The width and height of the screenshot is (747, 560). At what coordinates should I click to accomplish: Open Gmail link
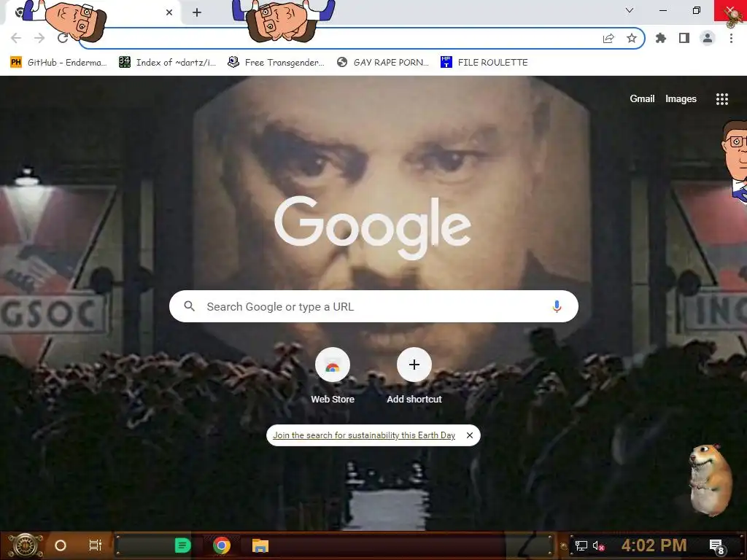642,98
